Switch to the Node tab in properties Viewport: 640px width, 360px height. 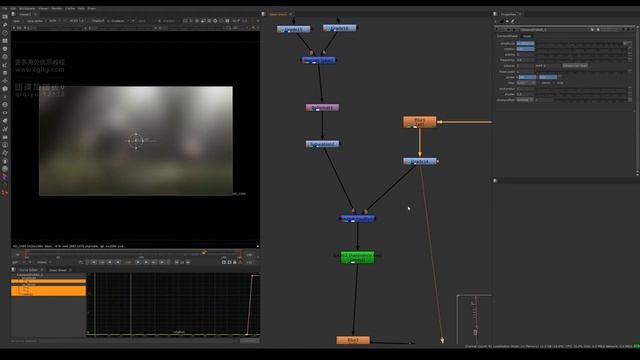click(x=527, y=36)
